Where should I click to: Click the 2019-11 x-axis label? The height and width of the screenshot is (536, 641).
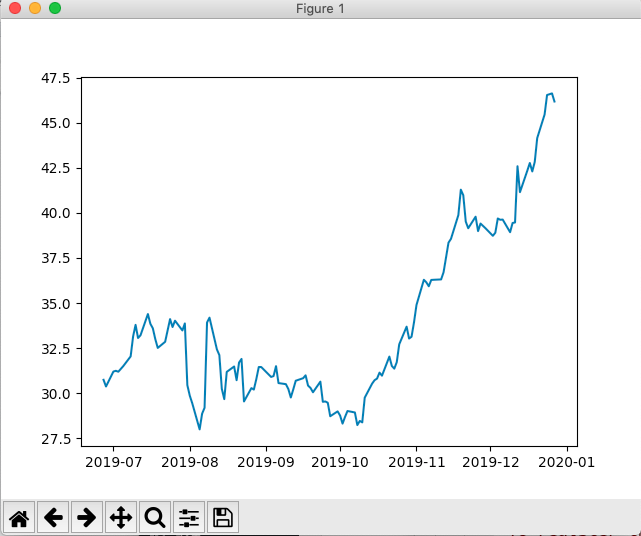tap(417, 462)
